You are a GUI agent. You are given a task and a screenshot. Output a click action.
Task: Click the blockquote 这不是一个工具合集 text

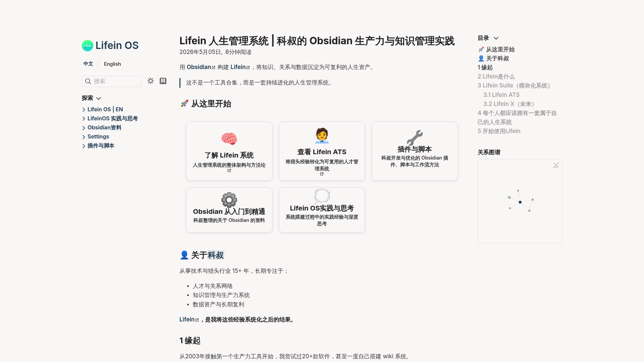pyautogui.click(x=260, y=83)
